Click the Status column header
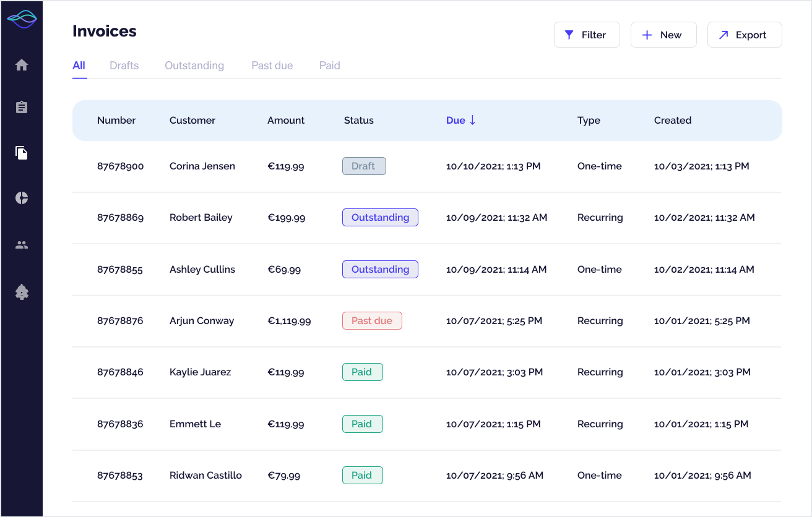 (358, 121)
